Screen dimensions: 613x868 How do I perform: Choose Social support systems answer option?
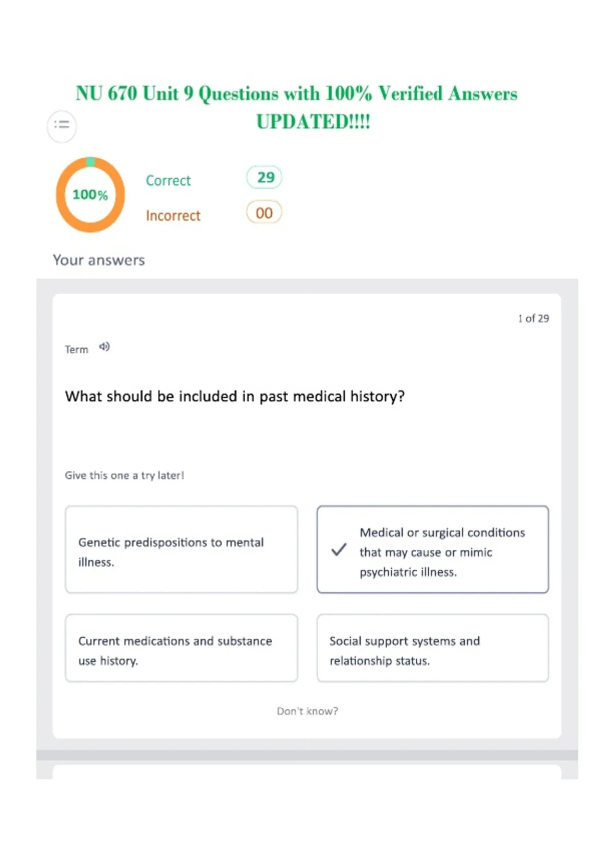coord(433,648)
